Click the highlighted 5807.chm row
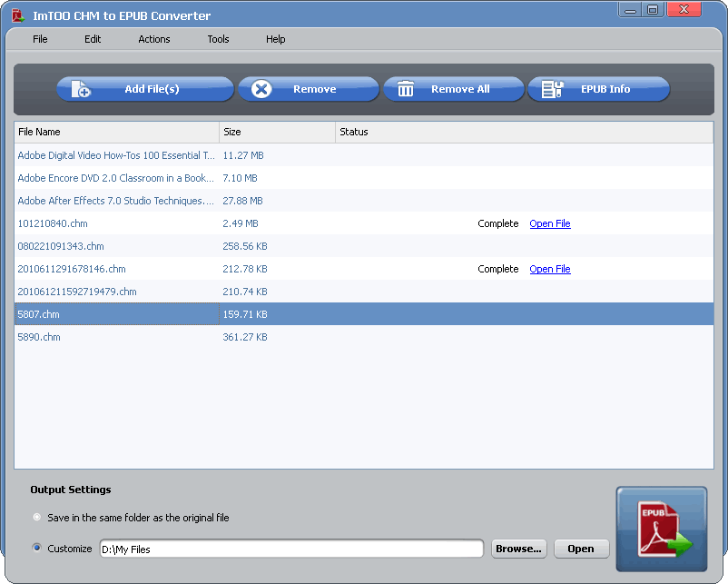Image resolution: width=728 pixels, height=584 pixels. pyautogui.click(x=364, y=314)
